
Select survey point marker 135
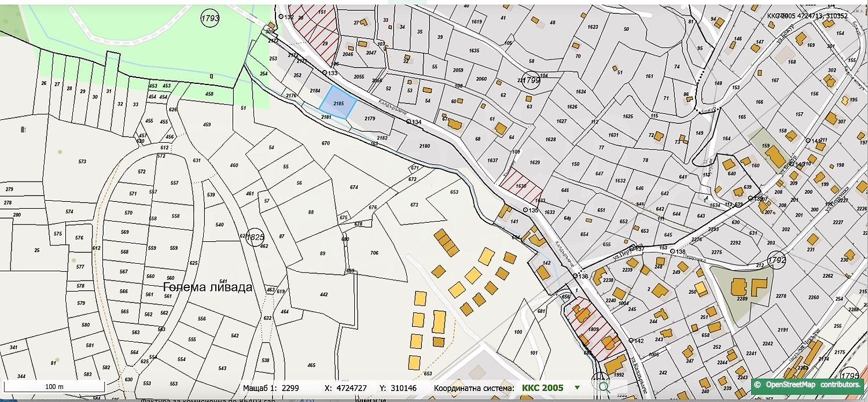tap(525, 210)
